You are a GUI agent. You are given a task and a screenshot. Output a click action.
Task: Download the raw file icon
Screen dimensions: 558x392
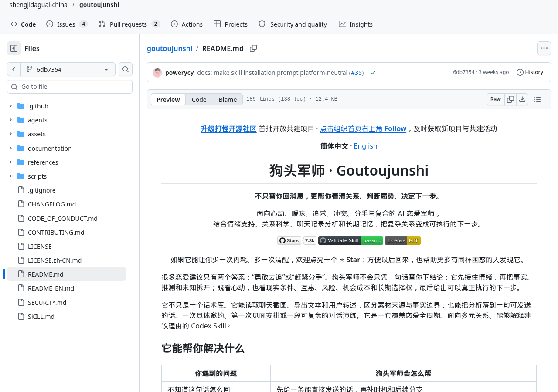[x=522, y=99]
